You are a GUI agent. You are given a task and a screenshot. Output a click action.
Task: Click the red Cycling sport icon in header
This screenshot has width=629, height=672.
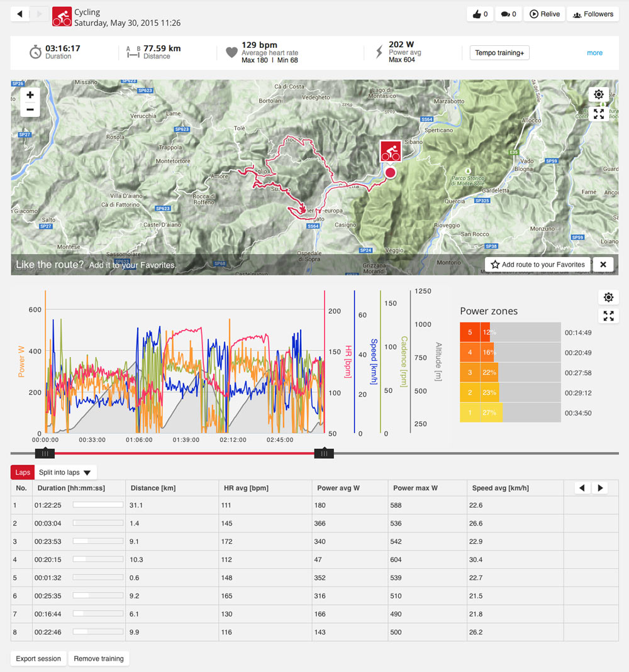(x=62, y=17)
